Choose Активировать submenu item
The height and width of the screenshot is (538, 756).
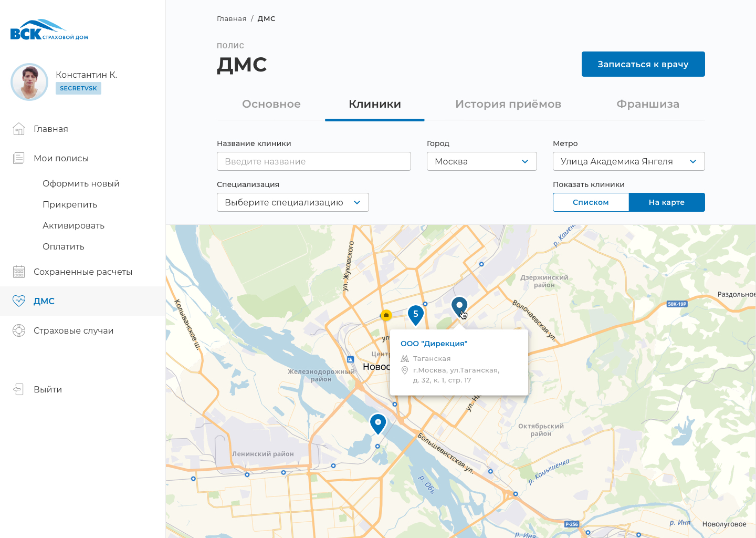(x=73, y=225)
